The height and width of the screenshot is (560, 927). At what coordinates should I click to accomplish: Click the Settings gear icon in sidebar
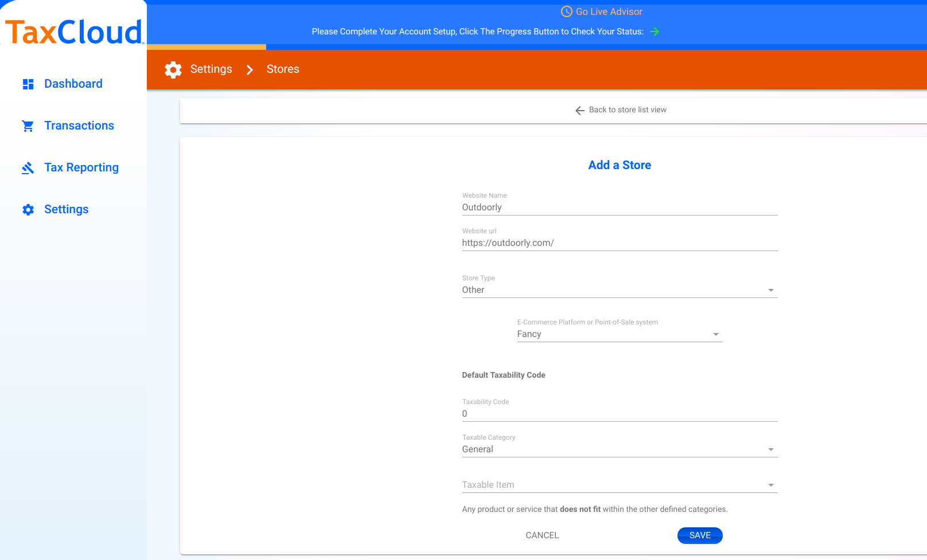coord(28,210)
